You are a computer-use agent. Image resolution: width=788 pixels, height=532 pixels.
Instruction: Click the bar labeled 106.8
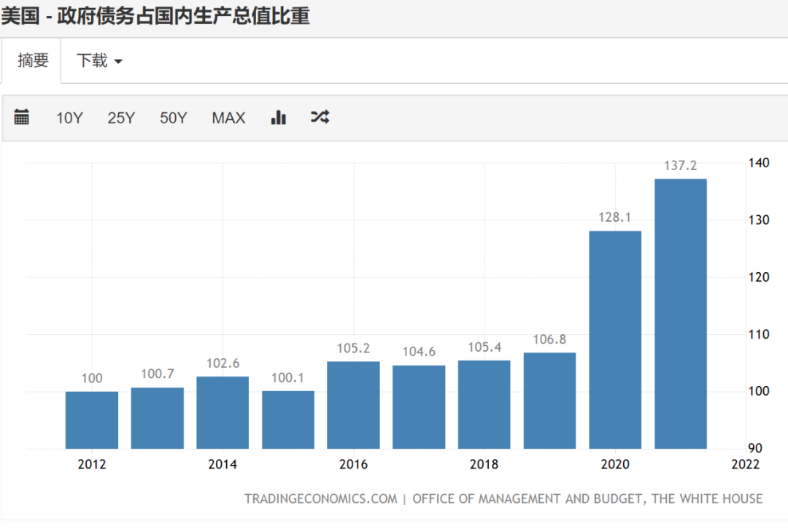[550, 401]
